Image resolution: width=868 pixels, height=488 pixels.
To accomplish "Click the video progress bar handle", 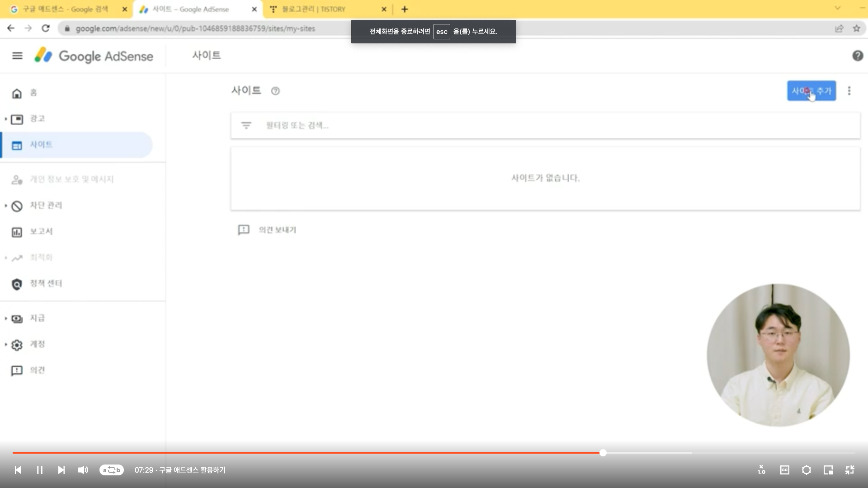I will pos(603,453).
